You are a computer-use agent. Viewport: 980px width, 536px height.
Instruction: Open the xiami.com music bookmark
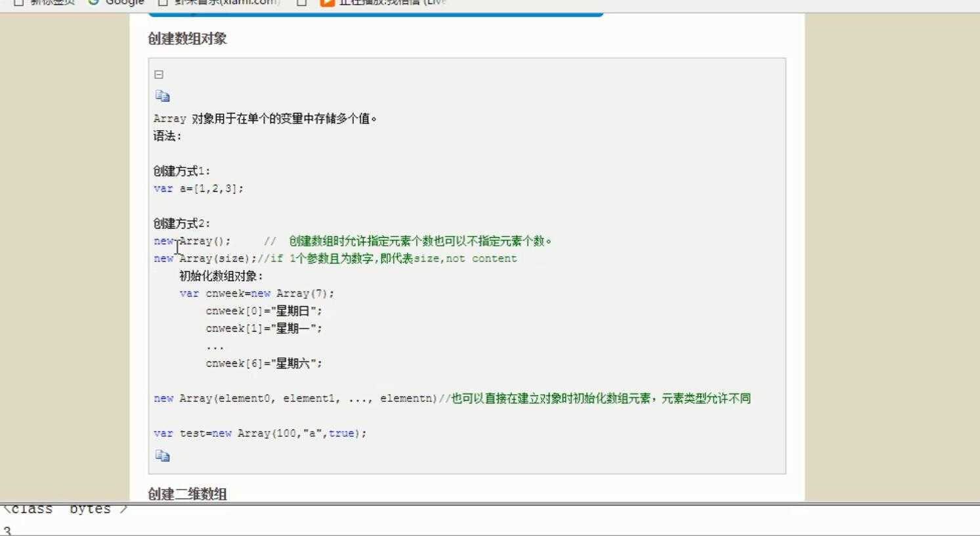tap(220, 3)
